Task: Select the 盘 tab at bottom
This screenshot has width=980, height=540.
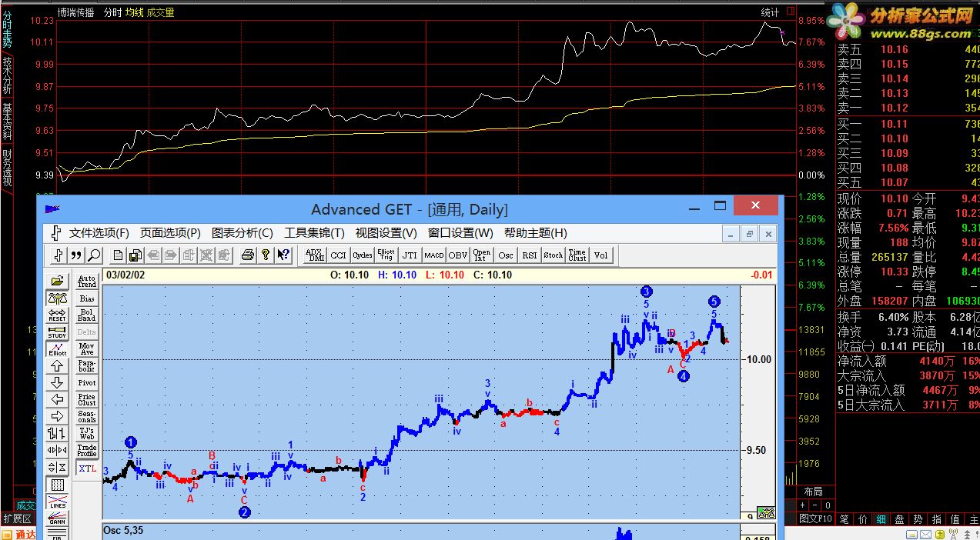Action: tap(899, 519)
